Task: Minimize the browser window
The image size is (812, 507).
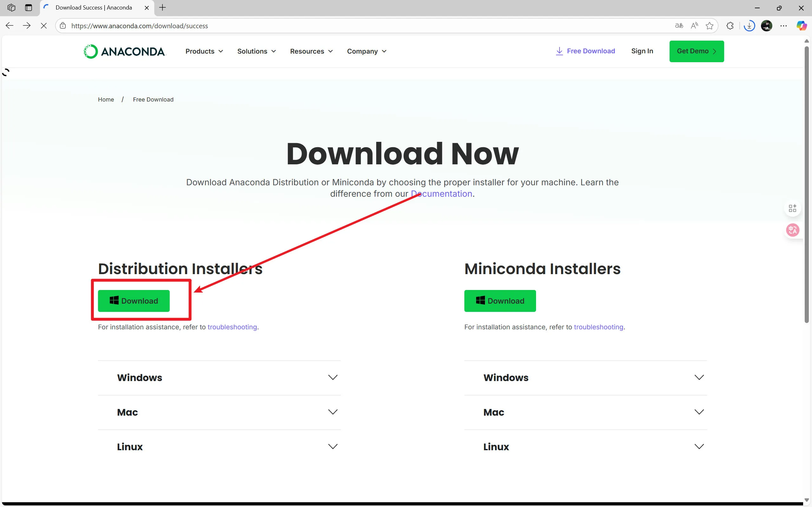Action: [757, 8]
